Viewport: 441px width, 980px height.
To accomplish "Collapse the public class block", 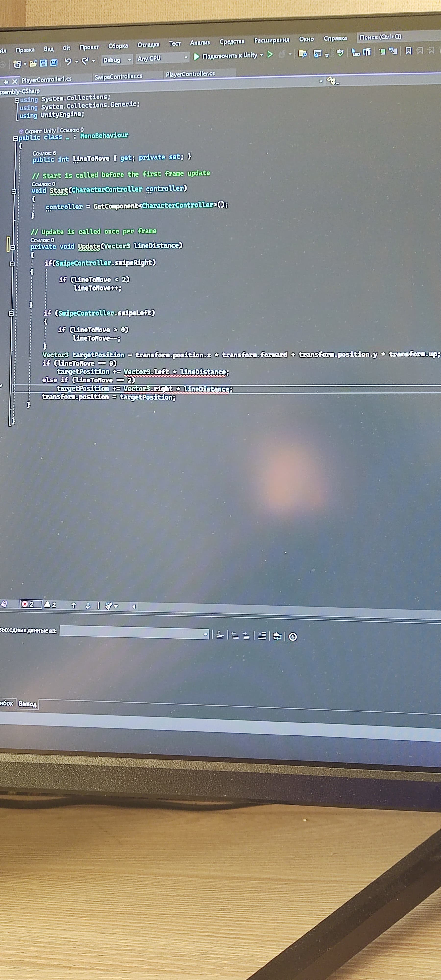I will [16, 139].
